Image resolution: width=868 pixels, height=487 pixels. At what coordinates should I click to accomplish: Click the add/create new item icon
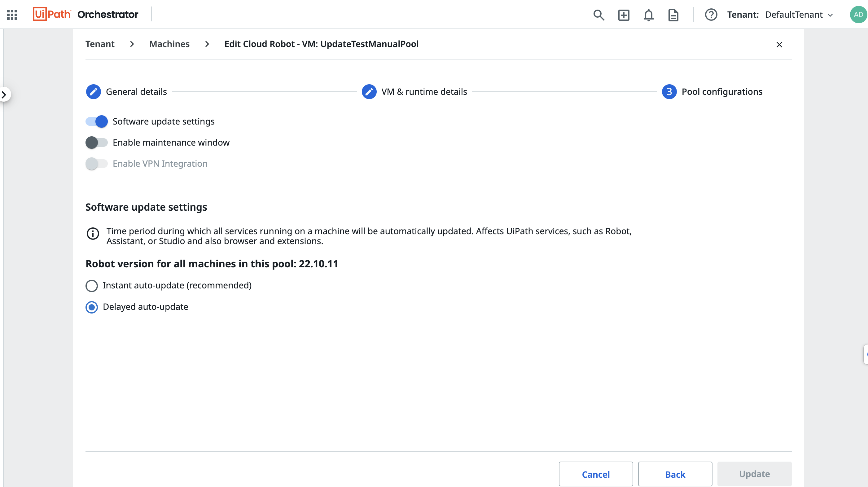pyautogui.click(x=624, y=14)
